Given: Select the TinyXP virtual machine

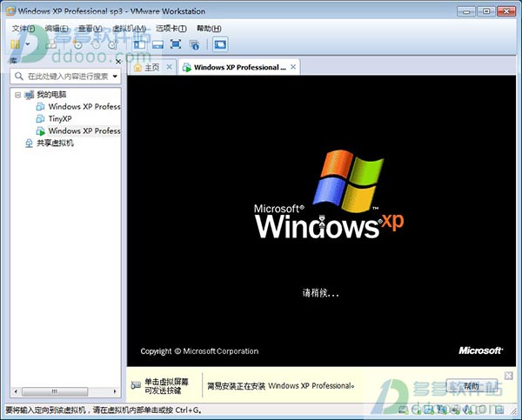Looking at the screenshot, I should point(60,118).
